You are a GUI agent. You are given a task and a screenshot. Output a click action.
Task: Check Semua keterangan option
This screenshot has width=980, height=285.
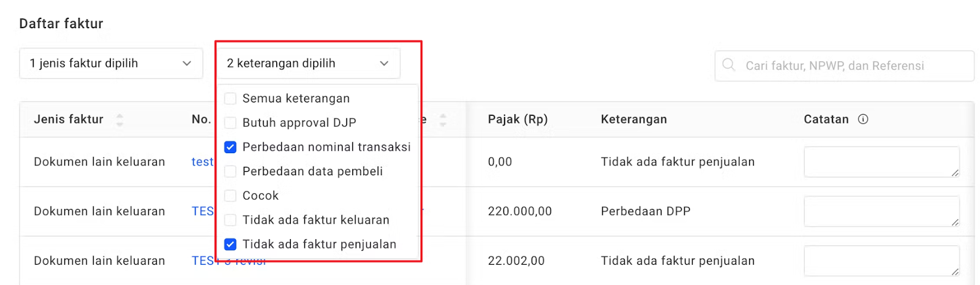pyautogui.click(x=230, y=99)
